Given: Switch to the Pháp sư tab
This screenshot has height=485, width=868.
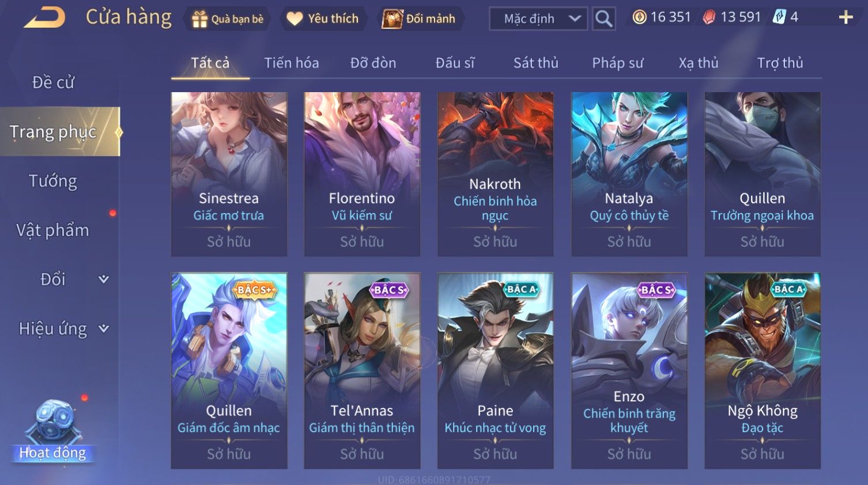Looking at the screenshot, I should tap(617, 63).
